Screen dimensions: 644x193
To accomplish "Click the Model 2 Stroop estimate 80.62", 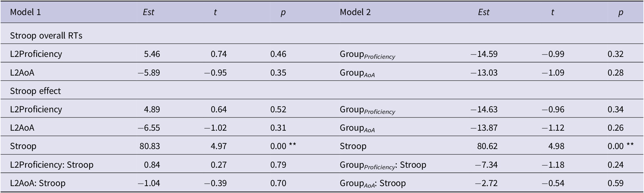I will (x=487, y=146).
